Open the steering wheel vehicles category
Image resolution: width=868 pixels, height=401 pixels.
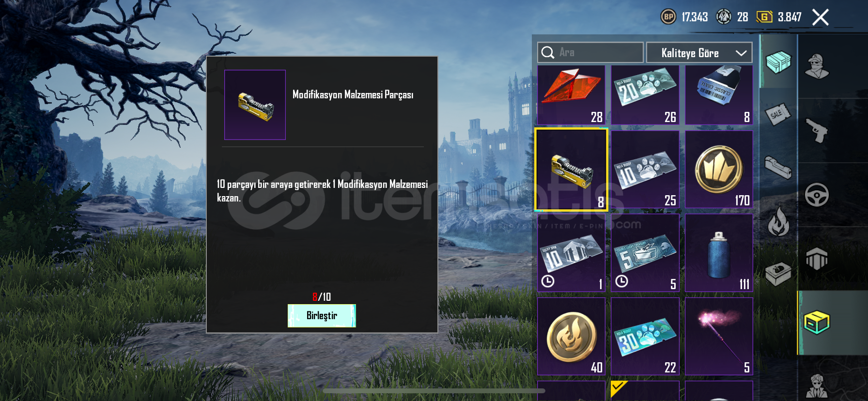pyautogui.click(x=817, y=195)
